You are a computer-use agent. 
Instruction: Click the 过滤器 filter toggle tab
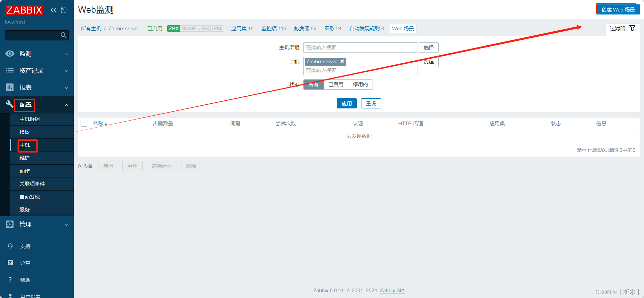(622, 29)
